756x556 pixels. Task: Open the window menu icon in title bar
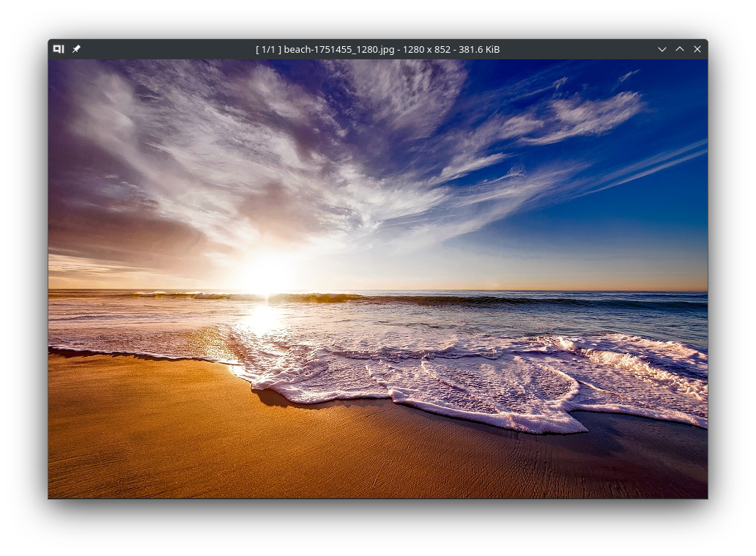point(59,49)
